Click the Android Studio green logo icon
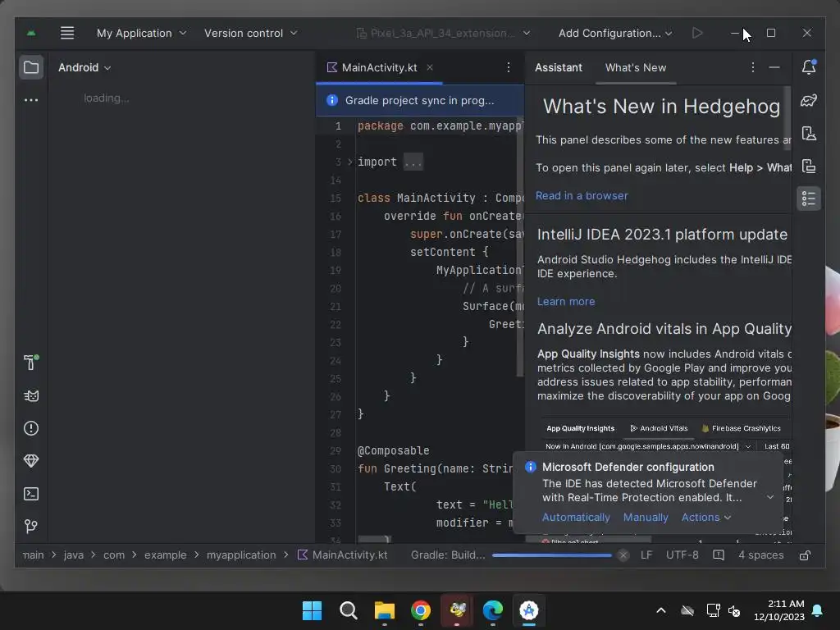 point(31,33)
